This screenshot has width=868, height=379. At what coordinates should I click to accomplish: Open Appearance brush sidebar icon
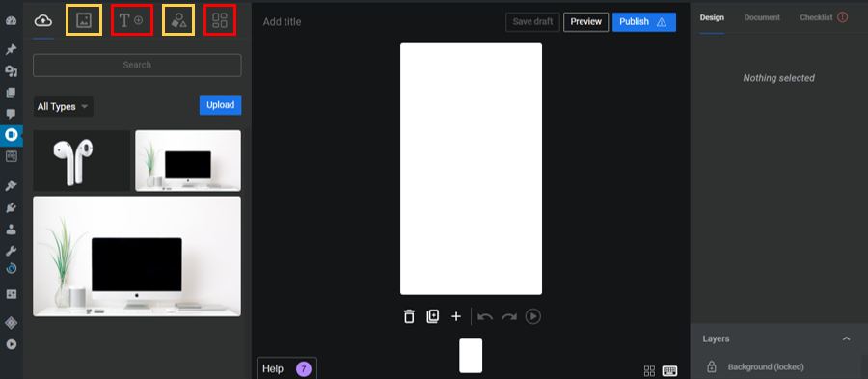(11, 186)
